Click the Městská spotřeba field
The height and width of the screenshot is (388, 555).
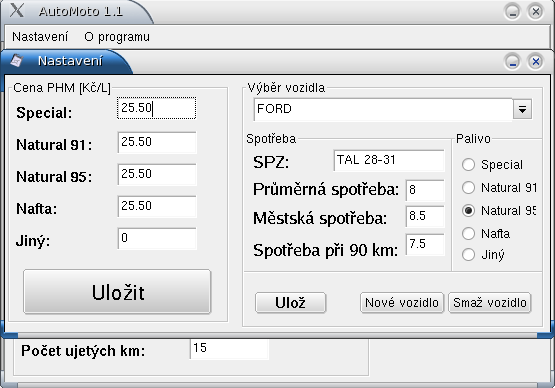point(425,216)
